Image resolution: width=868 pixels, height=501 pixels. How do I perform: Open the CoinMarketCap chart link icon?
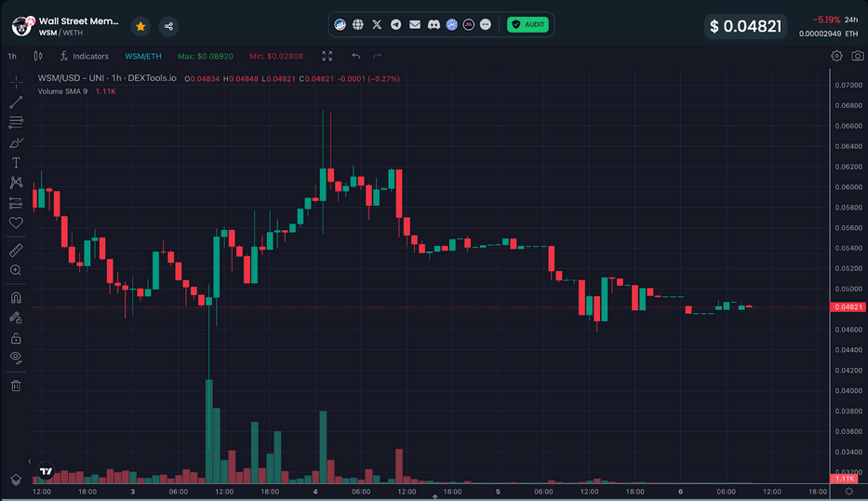[x=340, y=24]
